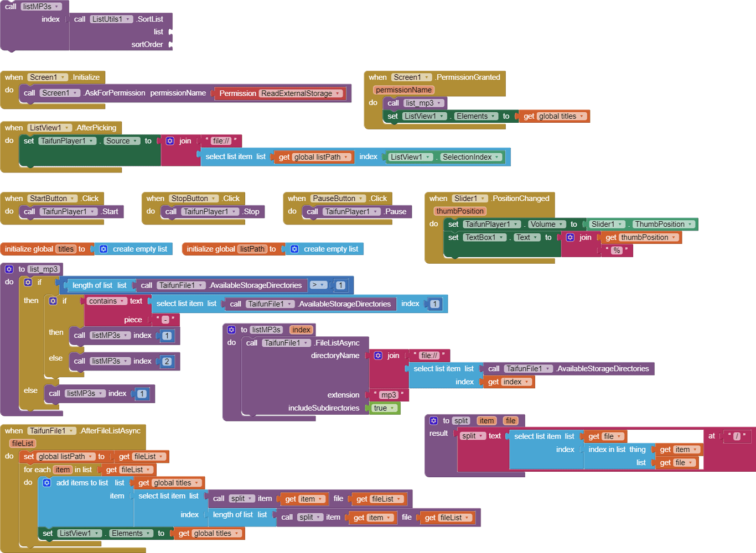Open ReadExternalStorage permission dropdown
Viewport: 756px width, 553px height.
(301, 93)
